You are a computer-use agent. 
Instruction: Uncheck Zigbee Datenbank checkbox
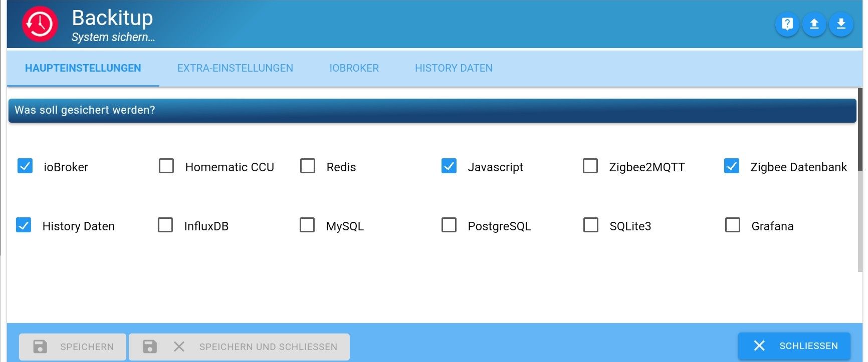coord(732,166)
